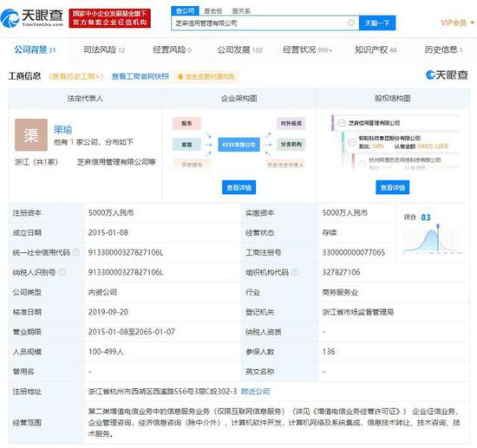Click the help icon beside 统一社会信用代码
This screenshot has width=477, height=448.
point(76,252)
